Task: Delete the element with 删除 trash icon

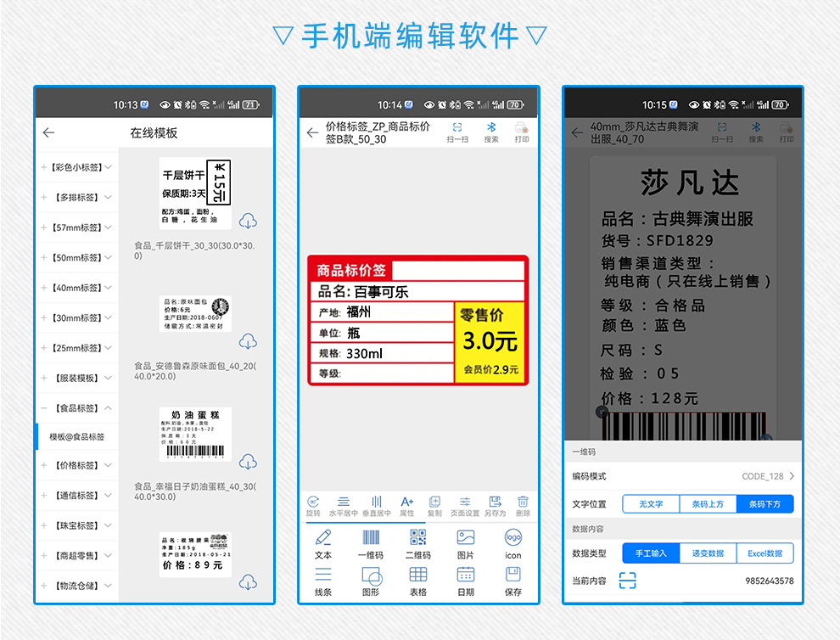Action: coord(523,506)
